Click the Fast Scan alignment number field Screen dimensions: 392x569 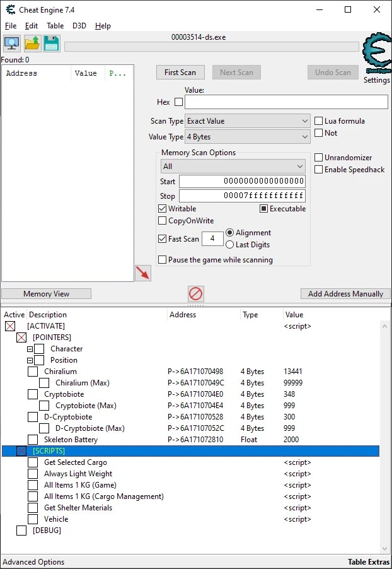coord(212,239)
